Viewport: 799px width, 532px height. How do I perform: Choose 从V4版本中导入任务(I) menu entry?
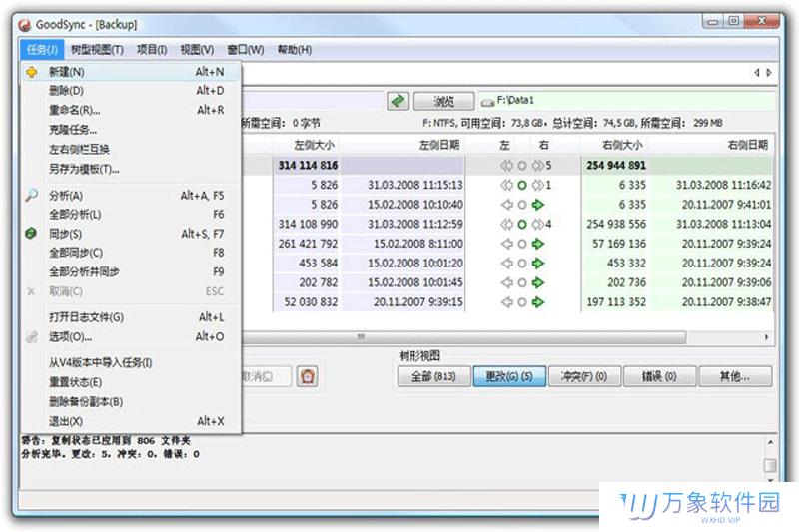(x=132, y=363)
